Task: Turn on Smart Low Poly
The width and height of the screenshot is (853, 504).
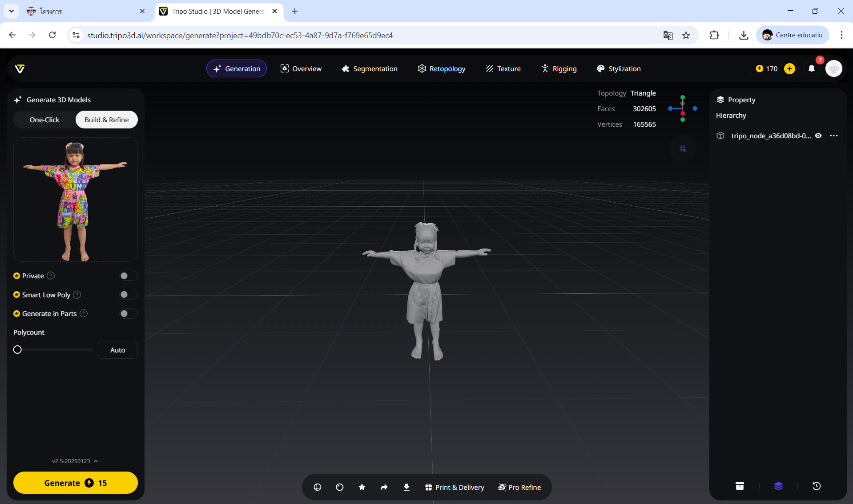Action: (128, 295)
